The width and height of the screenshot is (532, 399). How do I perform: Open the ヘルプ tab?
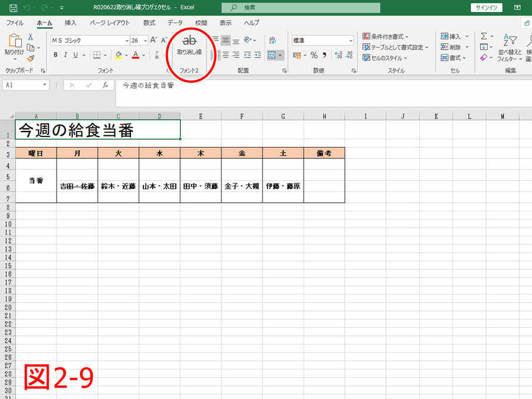pyautogui.click(x=251, y=22)
